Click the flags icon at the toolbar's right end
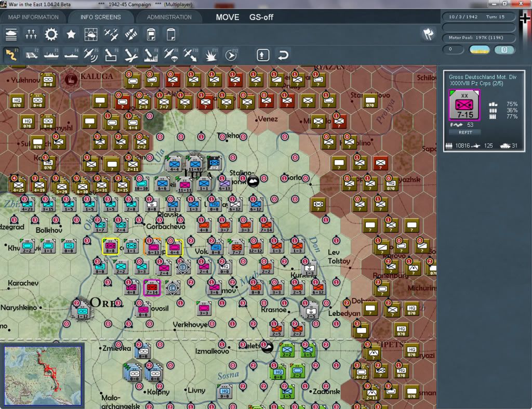The height and width of the screenshot is (409, 532). pos(428,34)
